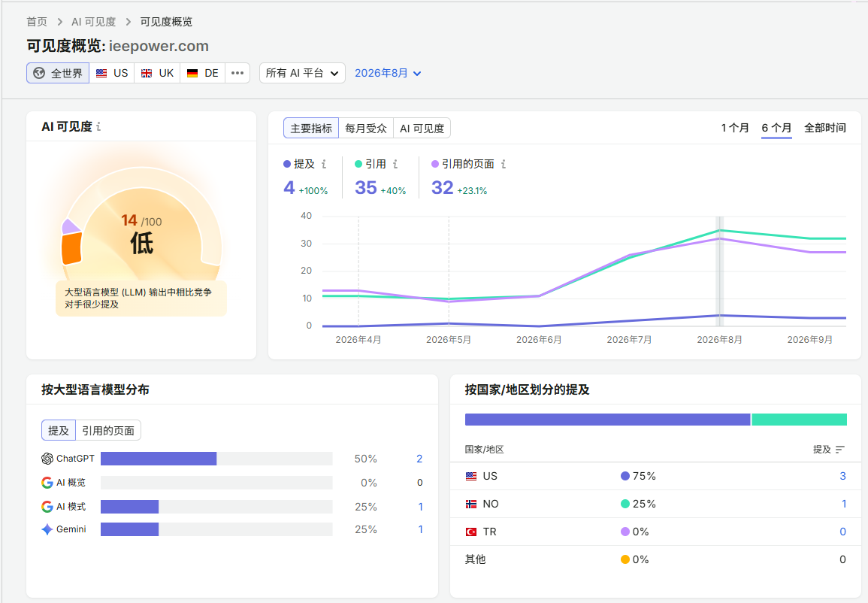
Task: Click the AI 概览 0% value
Action: [x=369, y=483]
